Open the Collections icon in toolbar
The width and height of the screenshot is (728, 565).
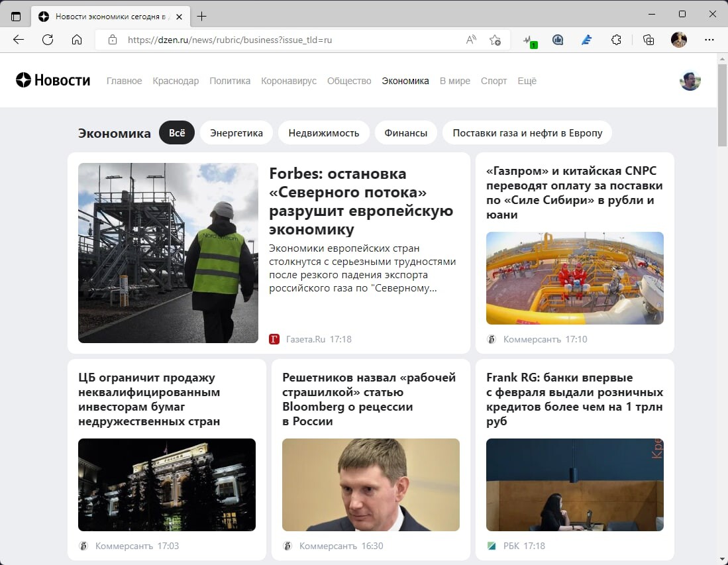[649, 40]
